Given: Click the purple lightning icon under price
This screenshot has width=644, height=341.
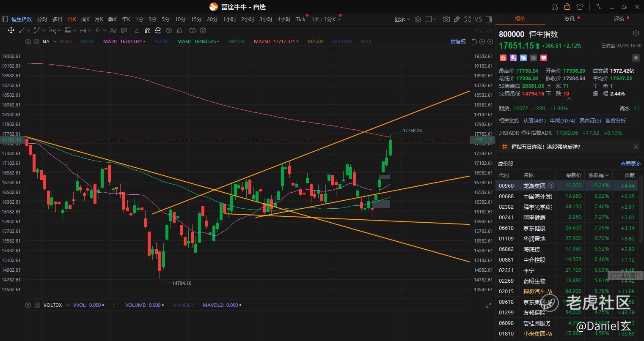Looking at the screenshot, I should 513,58.
